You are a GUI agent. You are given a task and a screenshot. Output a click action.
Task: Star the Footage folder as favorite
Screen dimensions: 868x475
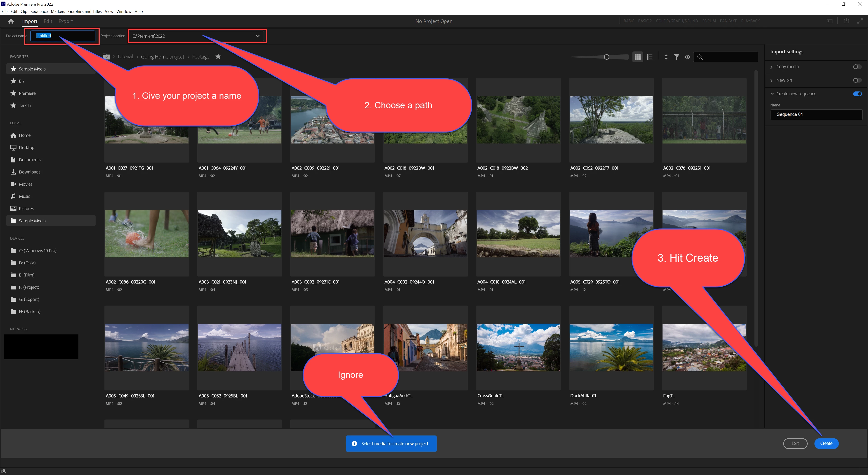218,56
